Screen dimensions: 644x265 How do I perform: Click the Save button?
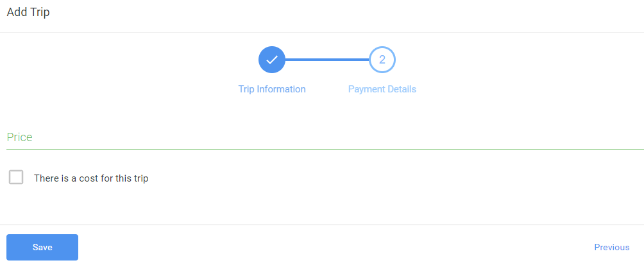tap(42, 247)
